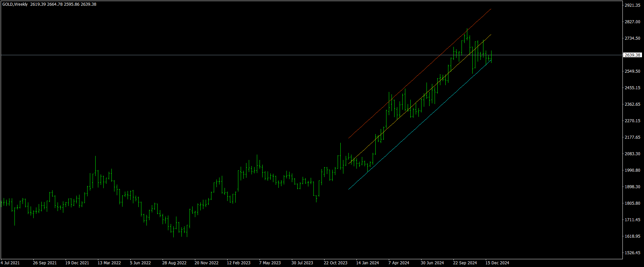Click the 2270.15 price scale label
The image size is (644, 267).
(633, 121)
